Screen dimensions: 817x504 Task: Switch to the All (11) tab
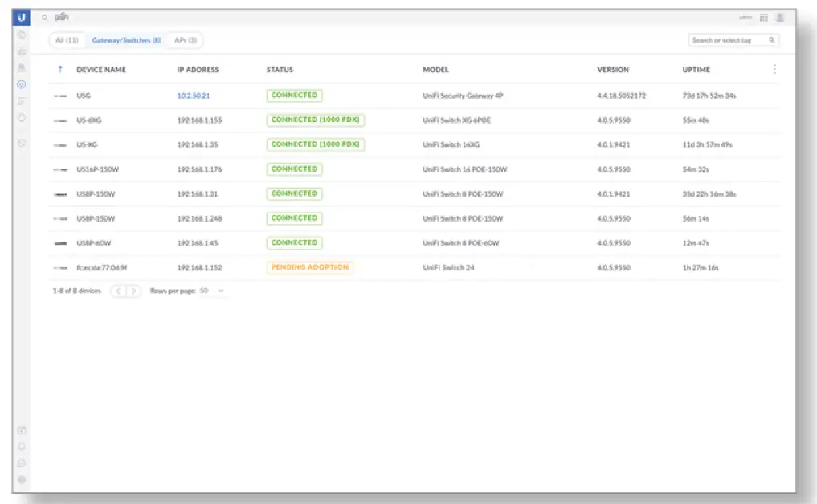[67, 40]
